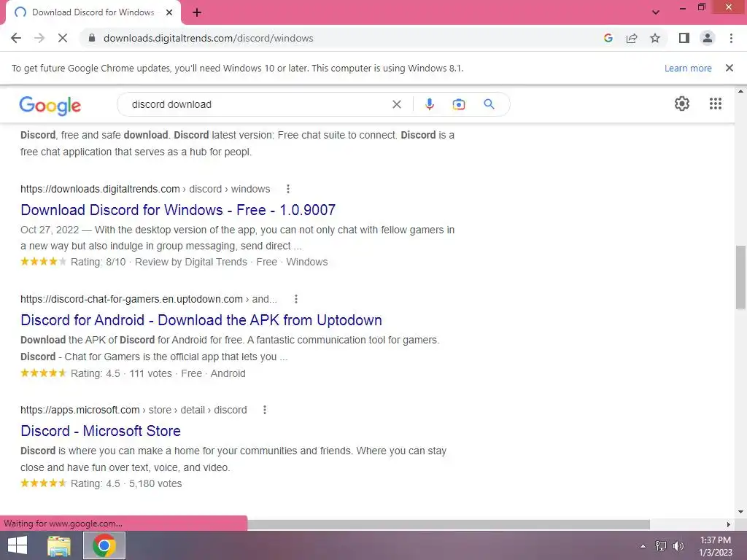The image size is (747, 560).
Task: Open the Windows Start button
Action: click(18, 545)
